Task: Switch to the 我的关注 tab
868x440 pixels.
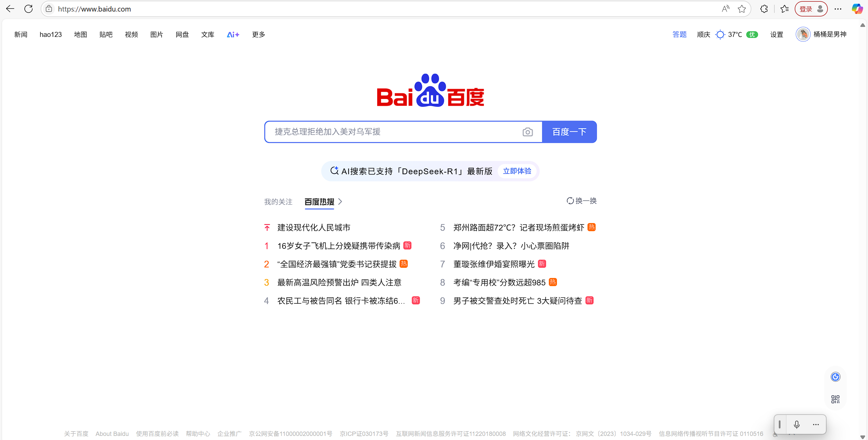Action: [278, 202]
